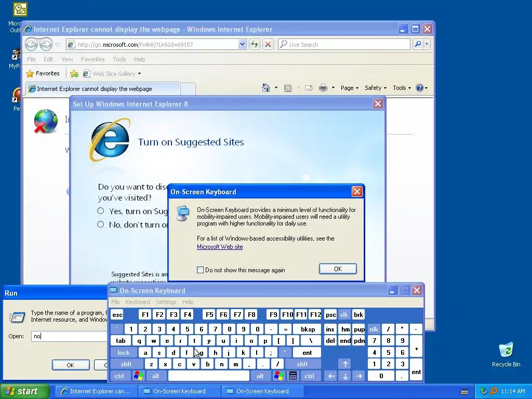This screenshot has width=532, height=399.
Task: Open the Tools command bar dropdown
Action: (402, 88)
